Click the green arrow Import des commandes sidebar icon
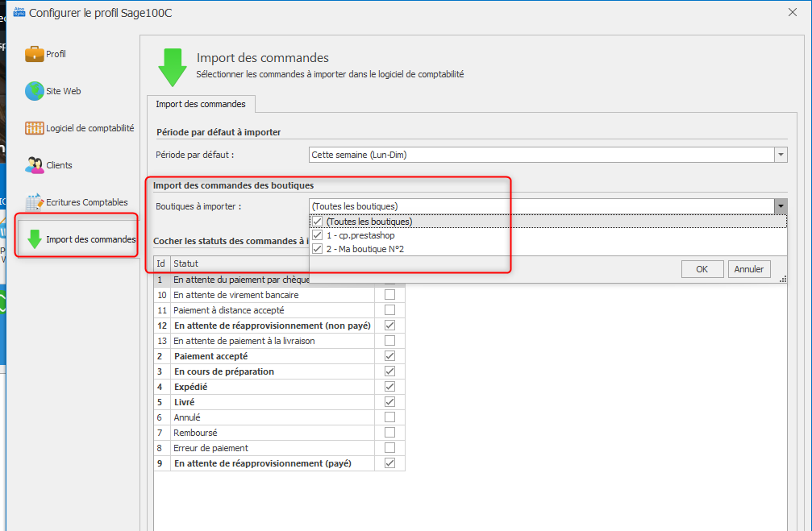Image resolution: width=812 pixels, height=531 pixels. [x=34, y=239]
